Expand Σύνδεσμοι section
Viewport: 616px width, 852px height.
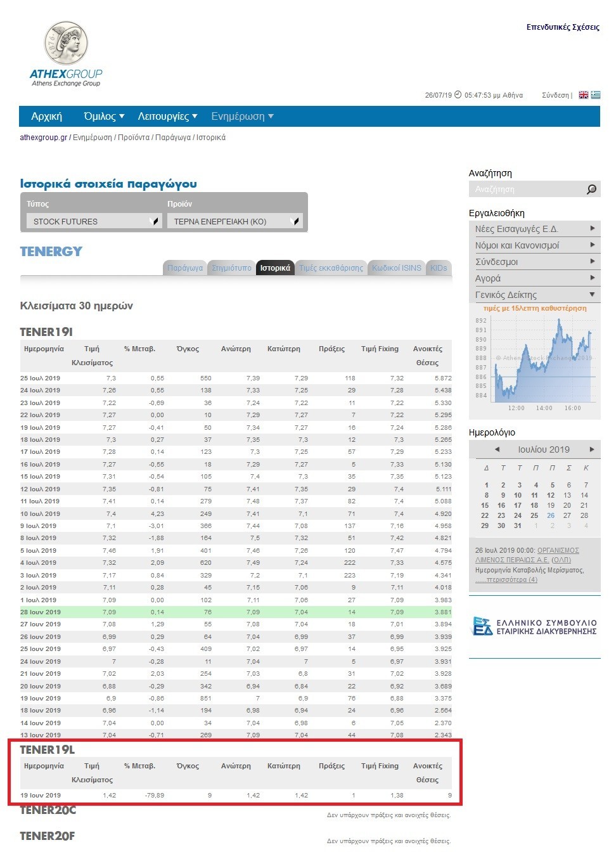click(x=535, y=262)
